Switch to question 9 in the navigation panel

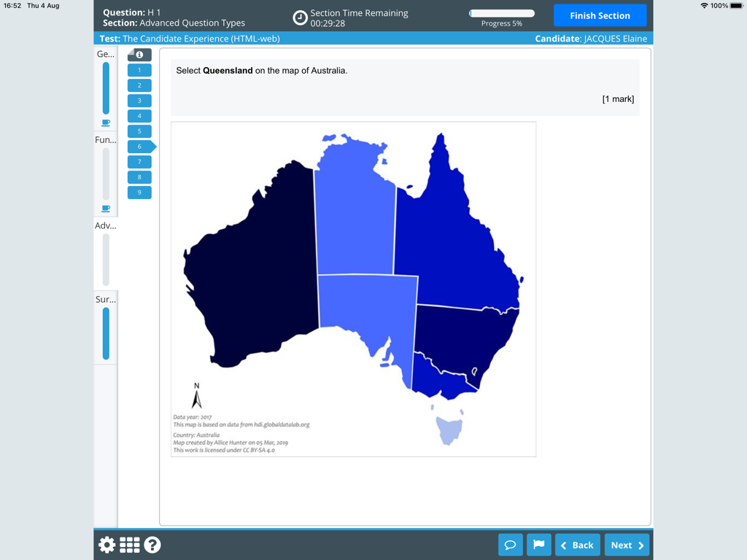[x=139, y=192]
